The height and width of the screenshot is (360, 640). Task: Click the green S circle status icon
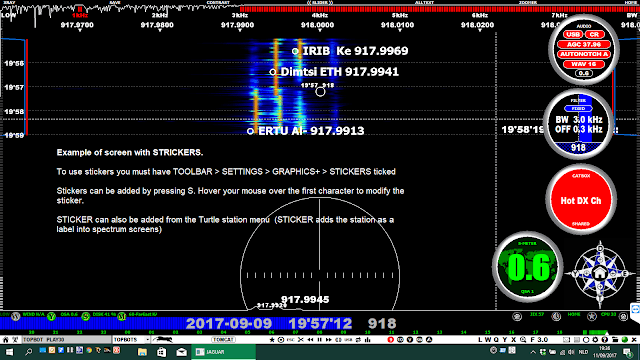86,316
